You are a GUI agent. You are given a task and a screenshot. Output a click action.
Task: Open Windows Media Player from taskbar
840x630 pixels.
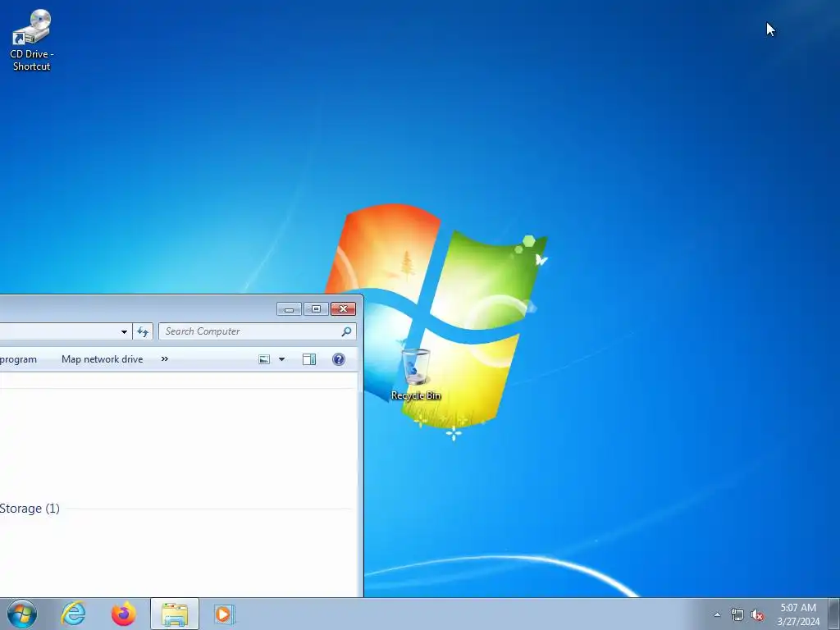coord(224,614)
